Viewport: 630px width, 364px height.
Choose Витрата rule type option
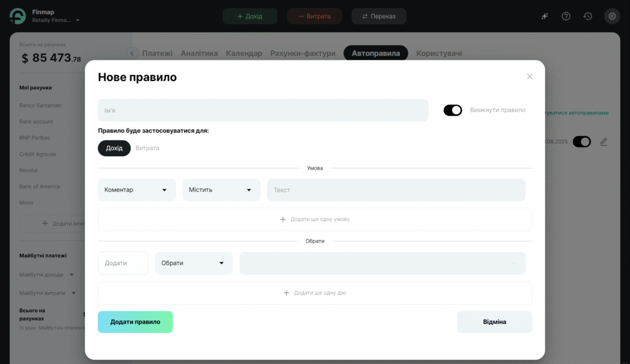pyautogui.click(x=148, y=148)
